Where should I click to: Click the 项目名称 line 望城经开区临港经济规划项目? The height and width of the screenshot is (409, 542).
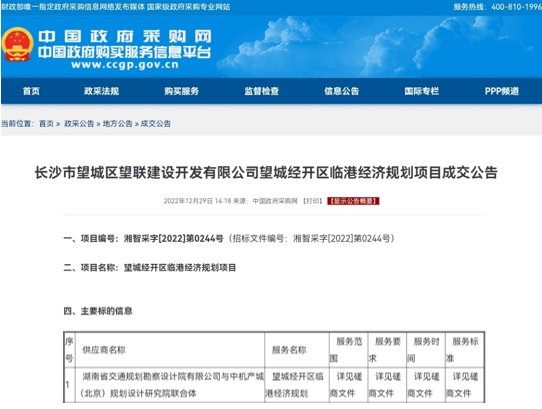150,267
